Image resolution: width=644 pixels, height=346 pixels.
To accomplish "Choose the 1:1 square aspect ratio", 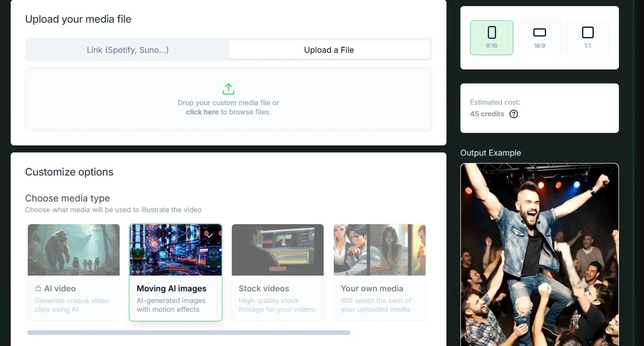I will point(588,38).
